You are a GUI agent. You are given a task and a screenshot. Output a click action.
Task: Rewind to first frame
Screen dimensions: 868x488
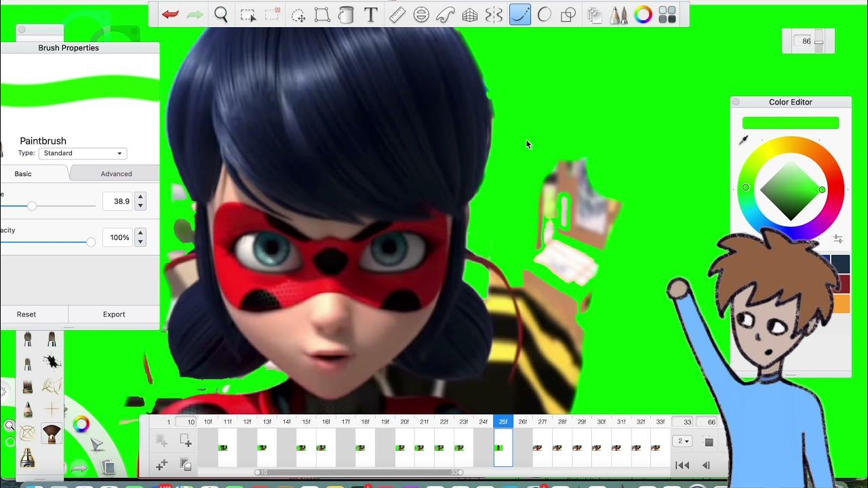682,465
